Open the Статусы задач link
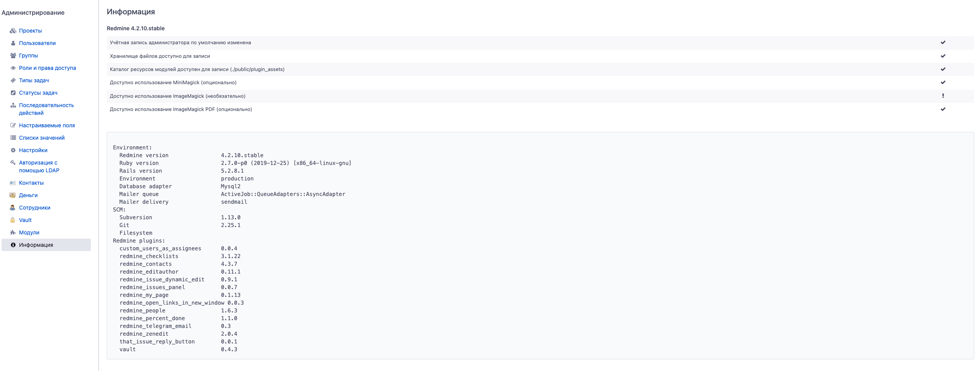Viewport: 980px width, 371px height. [38, 93]
